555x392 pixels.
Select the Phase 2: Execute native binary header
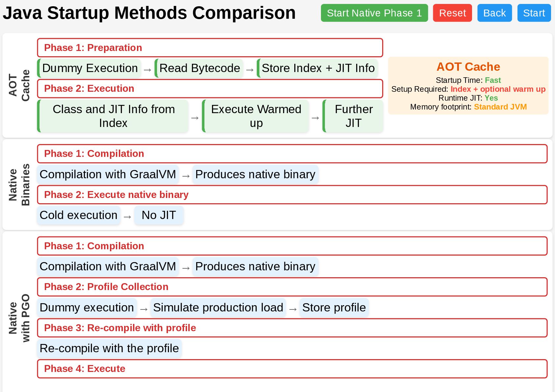292,195
